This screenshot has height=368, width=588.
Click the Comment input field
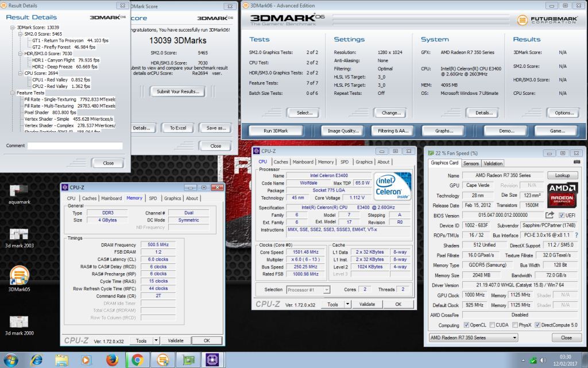pos(75,145)
